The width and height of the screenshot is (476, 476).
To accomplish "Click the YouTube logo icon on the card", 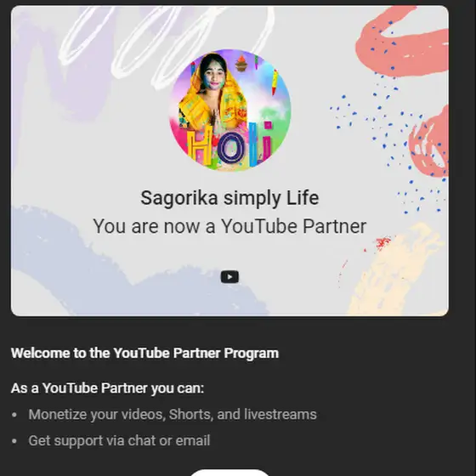I will coord(229,277).
